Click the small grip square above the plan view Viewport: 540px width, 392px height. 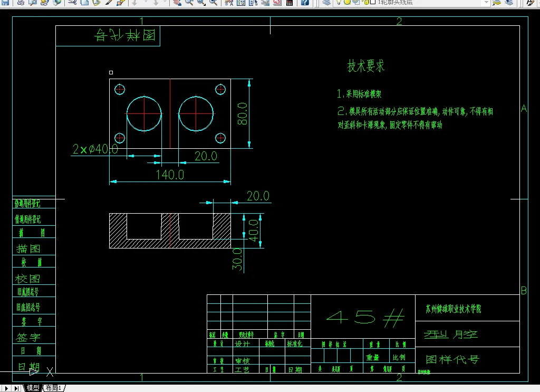pyautogui.click(x=111, y=72)
